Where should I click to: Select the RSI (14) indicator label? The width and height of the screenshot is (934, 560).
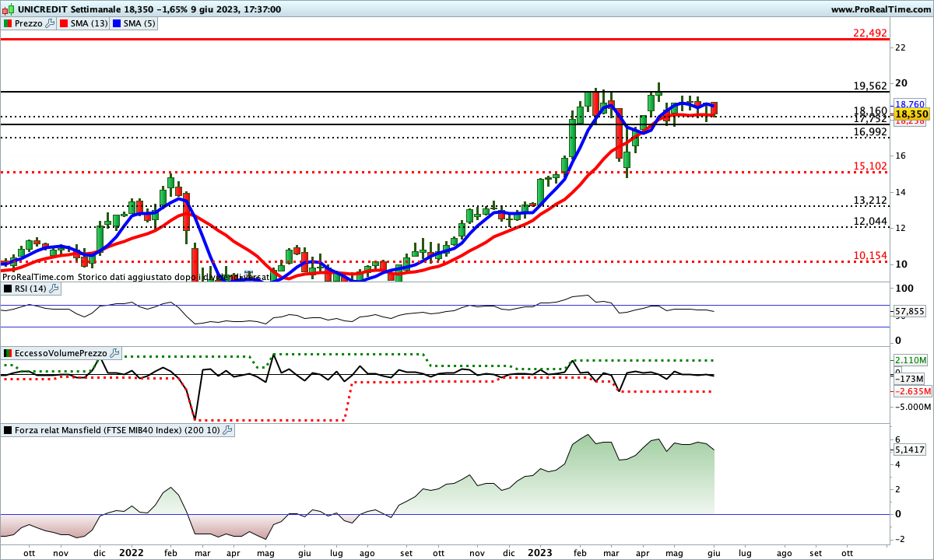click(x=30, y=289)
